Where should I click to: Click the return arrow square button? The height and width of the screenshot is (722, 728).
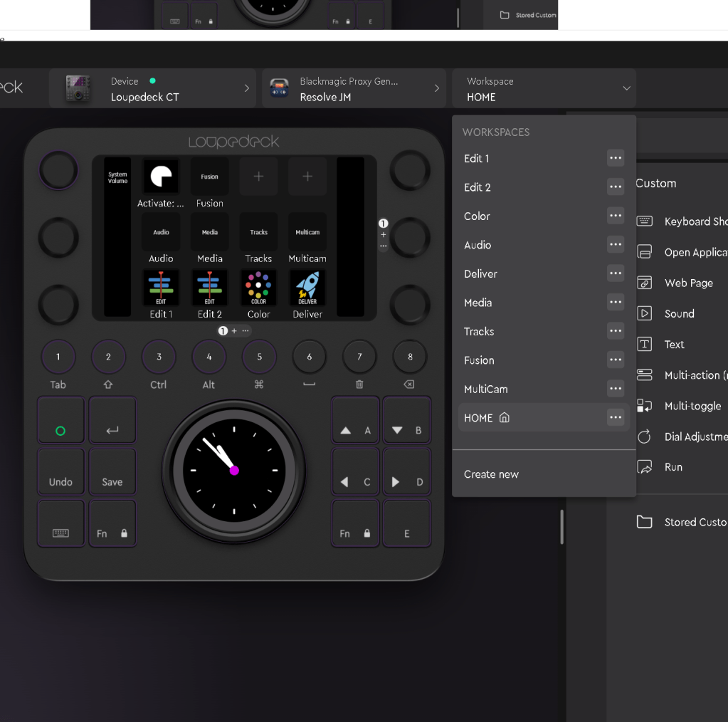(112, 420)
